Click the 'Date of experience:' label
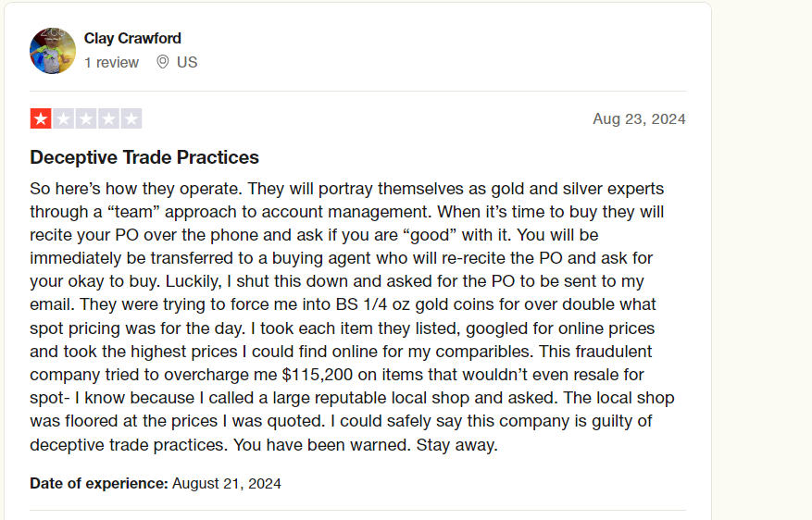812x520 pixels. click(99, 483)
